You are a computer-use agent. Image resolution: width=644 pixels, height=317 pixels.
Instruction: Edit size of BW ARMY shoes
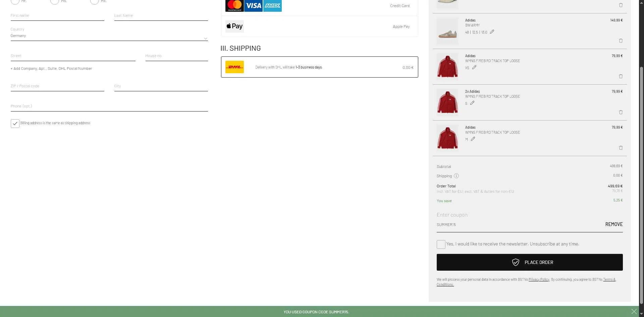click(x=492, y=32)
